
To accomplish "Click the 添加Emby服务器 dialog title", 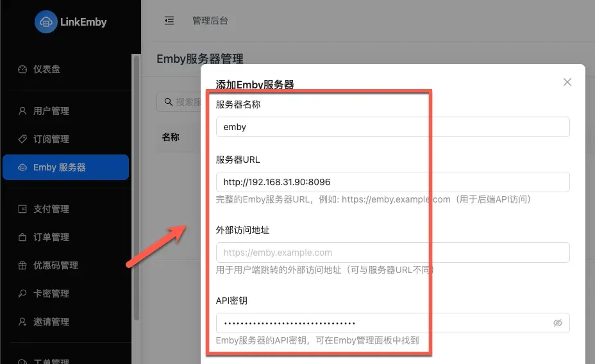I will click(255, 84).
